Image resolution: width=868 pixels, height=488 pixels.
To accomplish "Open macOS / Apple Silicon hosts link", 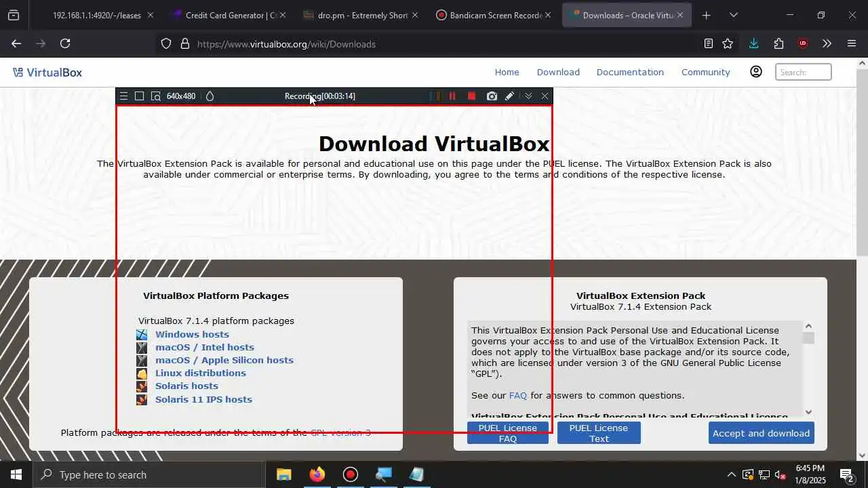I will (224, 360).
